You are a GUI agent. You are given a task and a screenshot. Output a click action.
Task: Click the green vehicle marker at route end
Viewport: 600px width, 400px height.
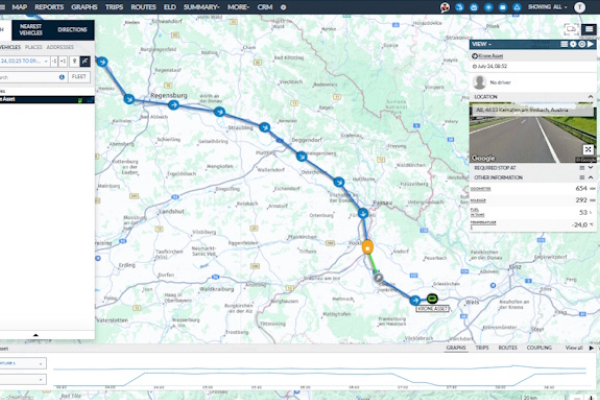431,299
